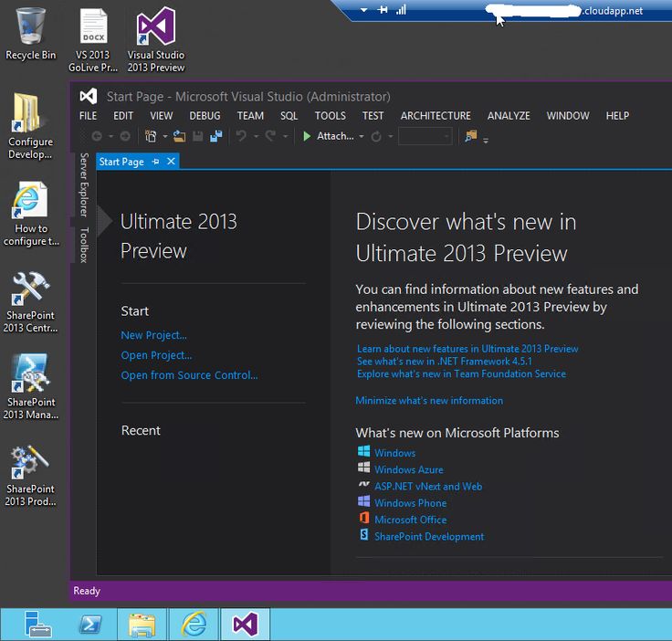This screenshot has width=672, height=641.
Task: Select SharePoint 2013 Management Shell desktop icon
Action: pos(30,386)
